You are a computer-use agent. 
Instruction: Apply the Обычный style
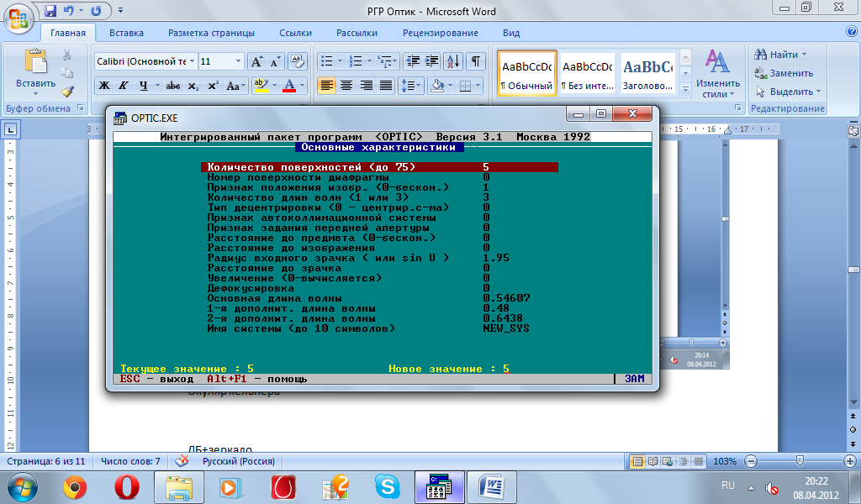point(527,73)
